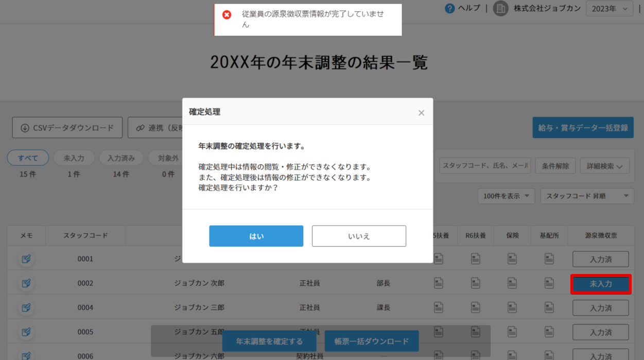Open 保険 document icon for staff 0002

(x=512, y=283)
